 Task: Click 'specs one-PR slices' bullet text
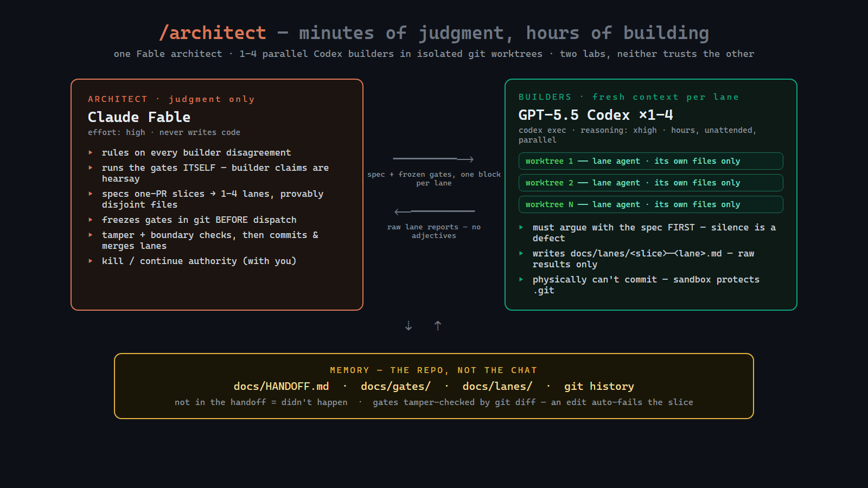[x=213, y=199]
